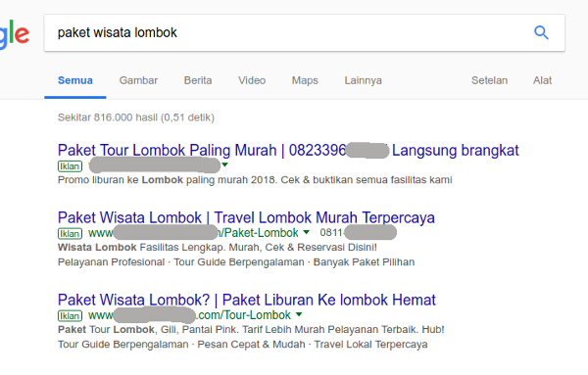Switch to the Gambar tab

coord(138,80)
